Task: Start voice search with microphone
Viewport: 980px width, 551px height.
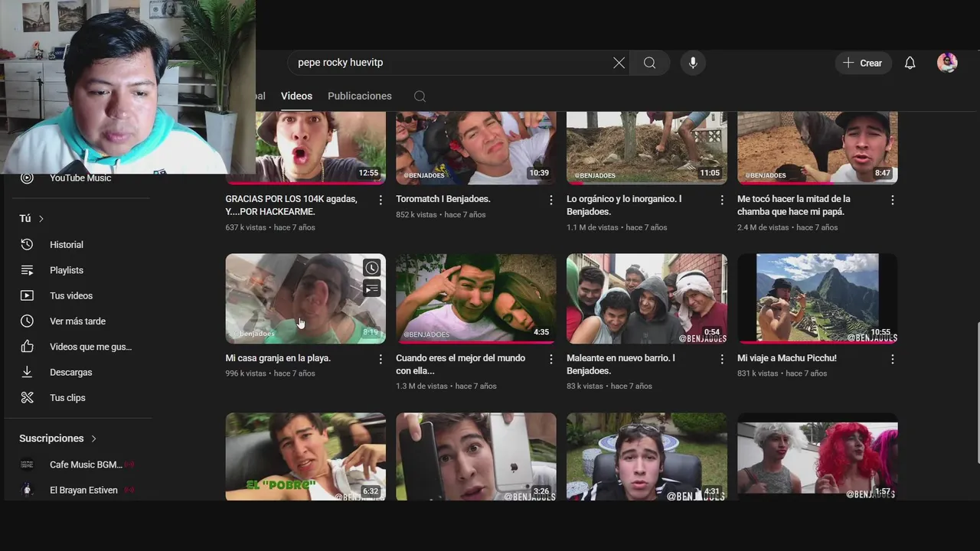Action: coord(693,63)
